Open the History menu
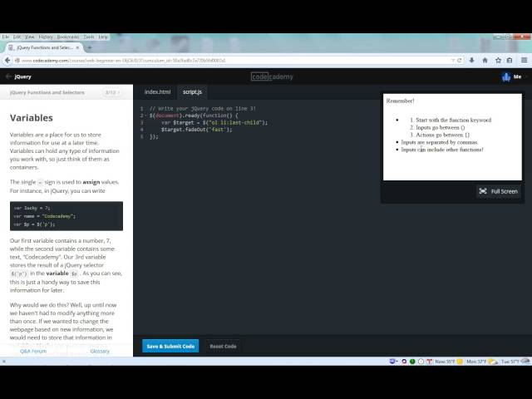This screenshot has height=399, width=532. [46, 37]
